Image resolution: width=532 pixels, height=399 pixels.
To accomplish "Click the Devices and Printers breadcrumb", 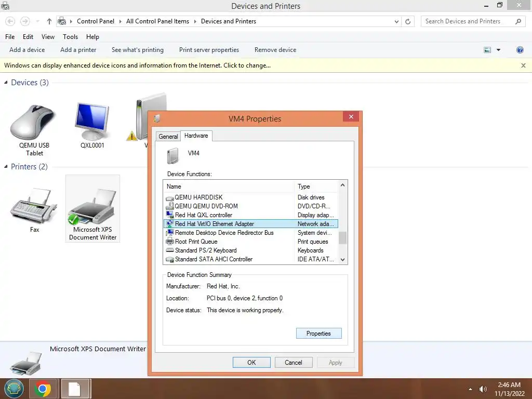I will (229, 21).
